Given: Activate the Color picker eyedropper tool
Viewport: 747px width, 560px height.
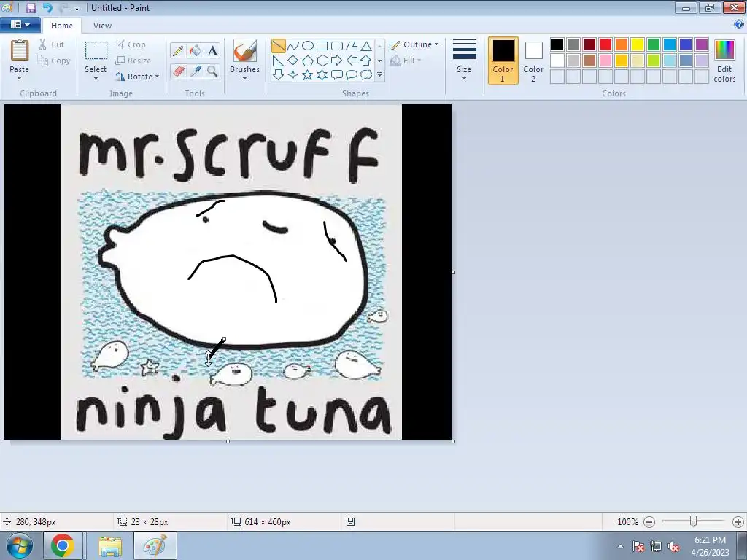Looking at the screenshot, I should click(x=196, y=71).
